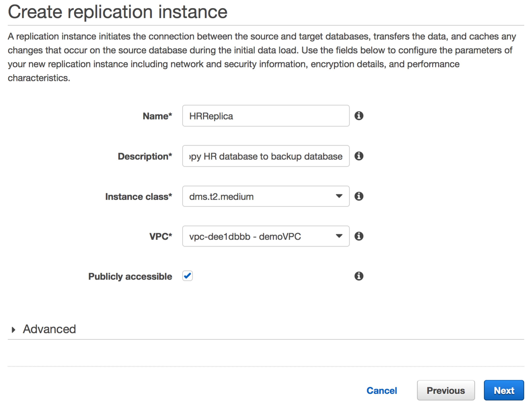Focus the Description text field
Image resolution: width=532 pixels, height=403 pixels.
[266, 156]
